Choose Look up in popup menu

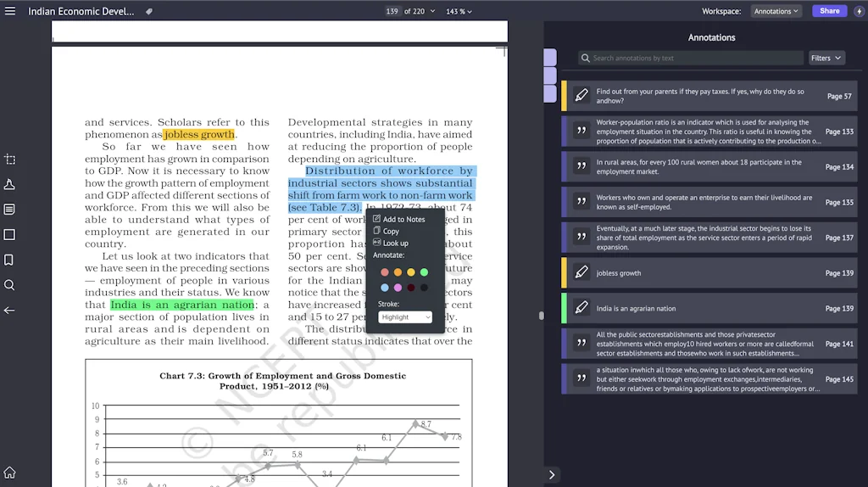coord(390,243)
